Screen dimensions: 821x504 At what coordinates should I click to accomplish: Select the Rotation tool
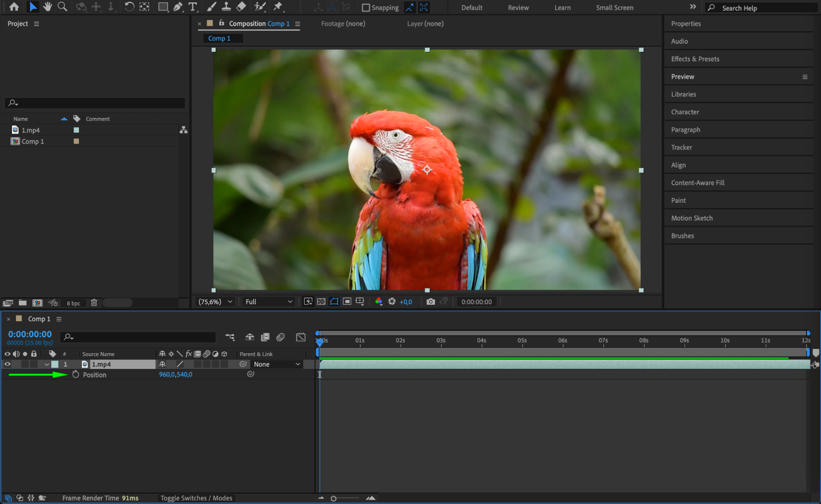[x=129, y=7]
